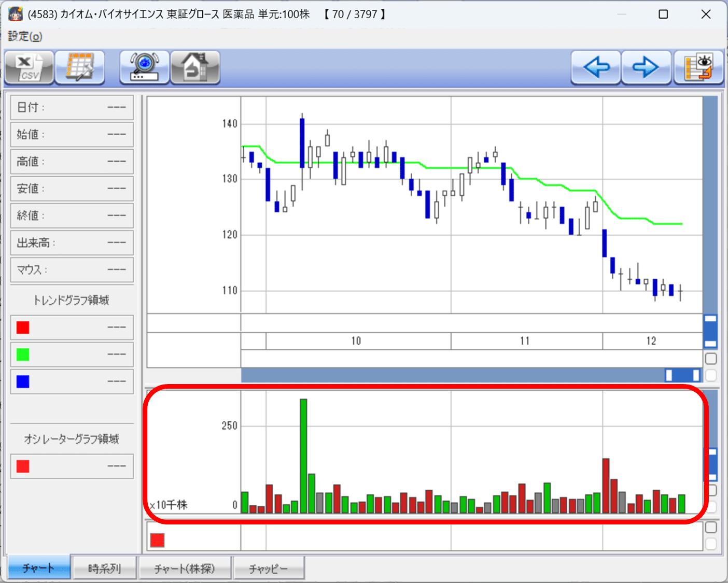This screenshot has width=728, height=583.
Task: Click the month 11 label on the date axis
Action: click(525, 341)
